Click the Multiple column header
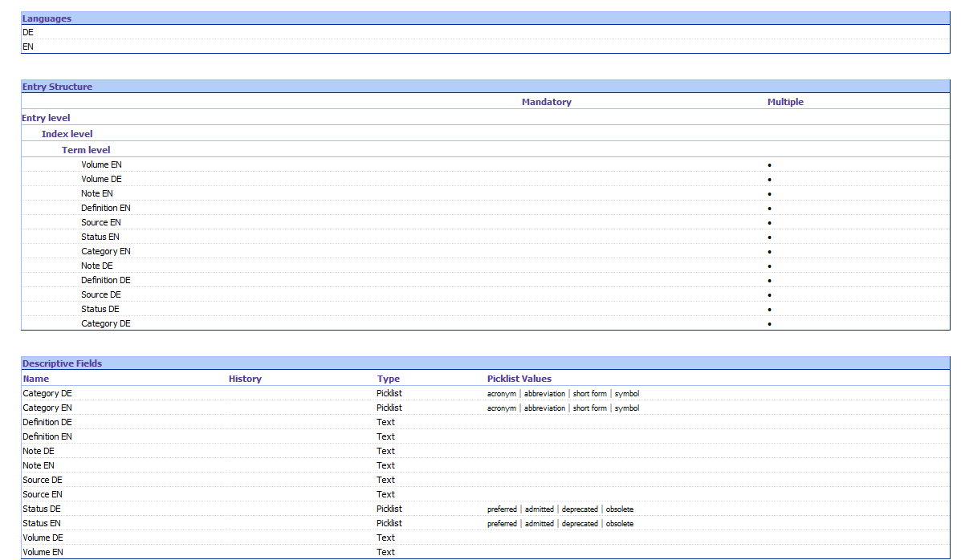 (784, 102)
